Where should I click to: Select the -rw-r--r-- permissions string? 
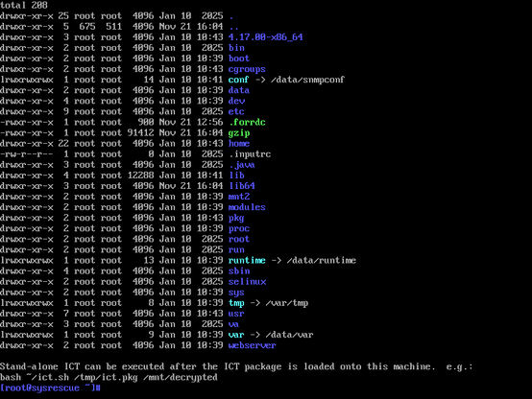point(27,154)
